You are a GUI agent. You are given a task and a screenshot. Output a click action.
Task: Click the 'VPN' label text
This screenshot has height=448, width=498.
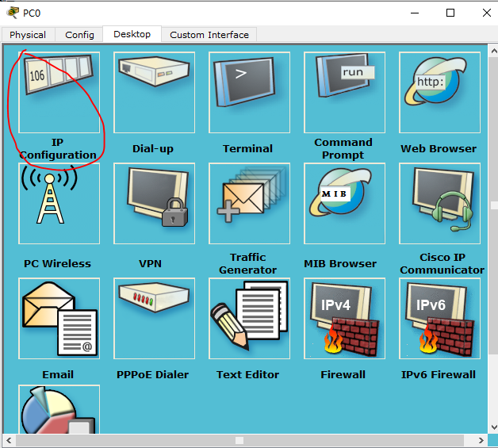point(150,263)
